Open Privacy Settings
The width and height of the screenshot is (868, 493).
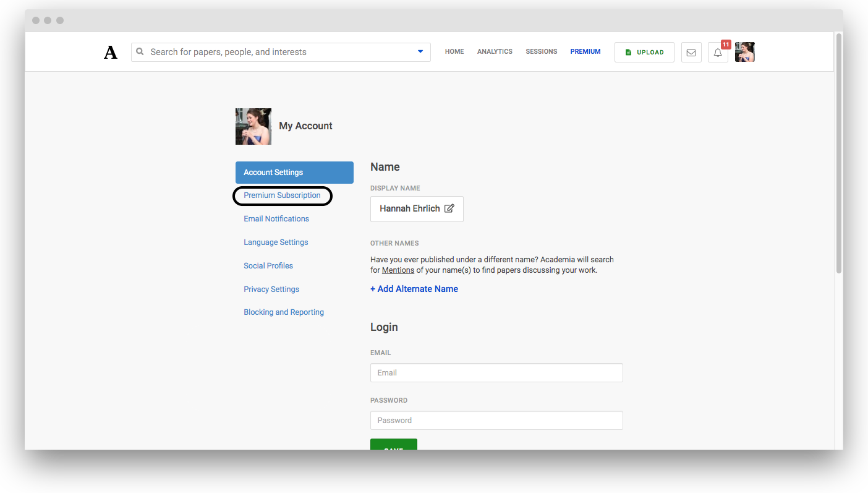pos(271,289)
